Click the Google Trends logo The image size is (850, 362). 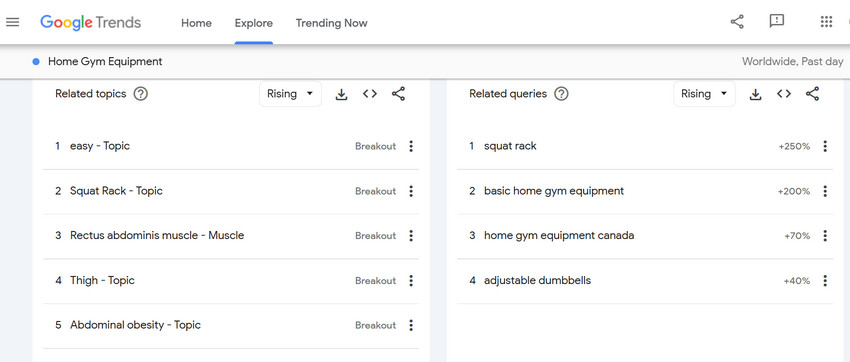pos(91,23)
